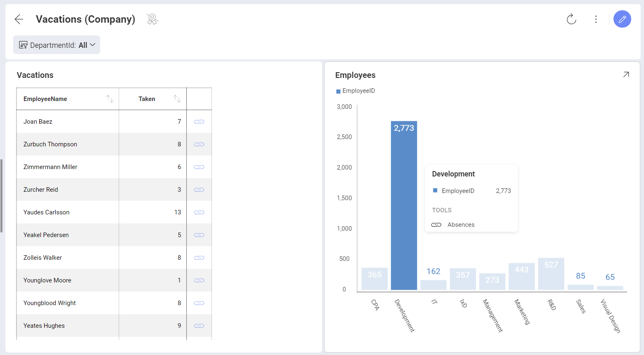Refresh the dashboard

coord(571,19)
